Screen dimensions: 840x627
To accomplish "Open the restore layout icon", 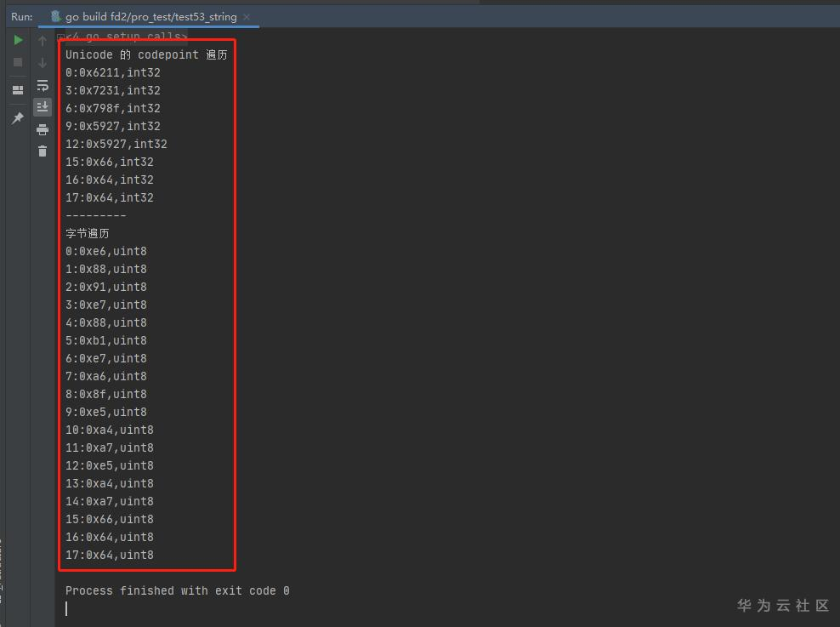I will pos(18,89).
